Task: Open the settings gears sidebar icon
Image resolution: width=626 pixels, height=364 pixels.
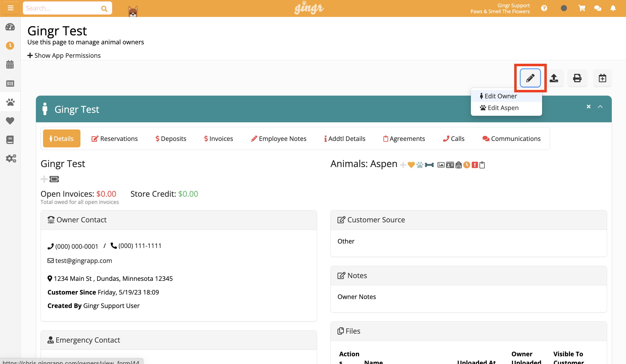Action: click(x=11, y=158)
